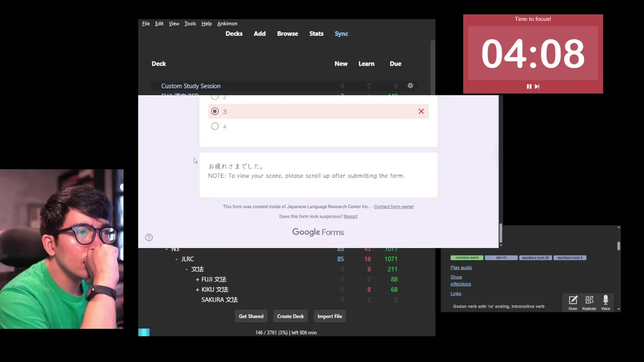Open the Custom Study Session deck

(x=191, y=86)
